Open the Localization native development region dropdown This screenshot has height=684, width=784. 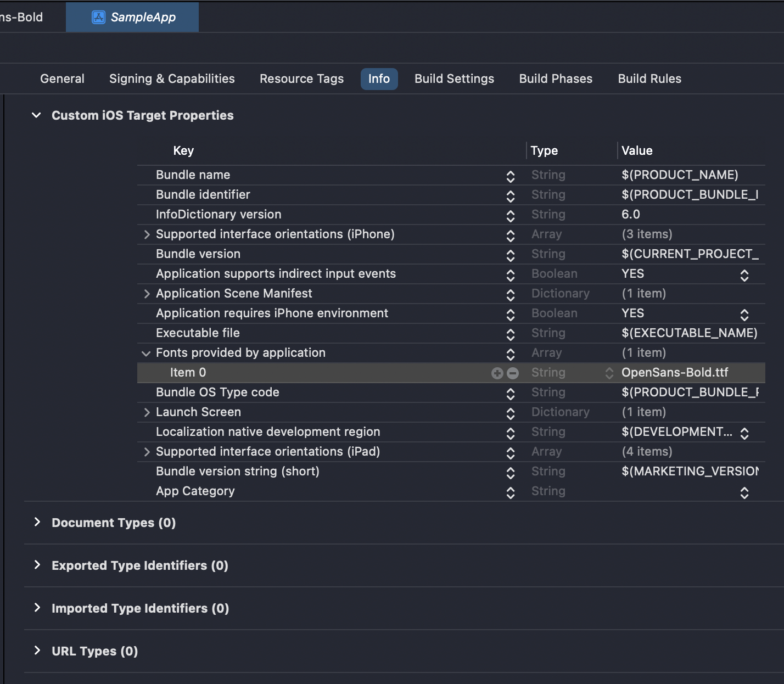(x=744, y=432)
